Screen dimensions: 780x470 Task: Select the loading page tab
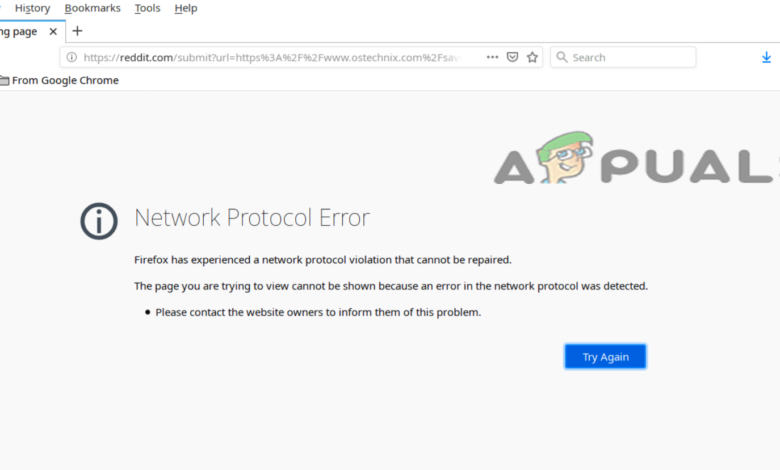20,31
